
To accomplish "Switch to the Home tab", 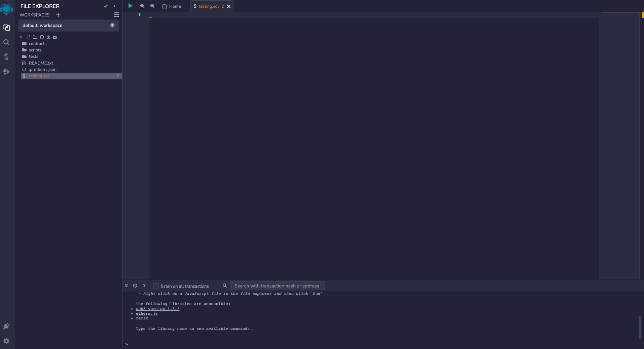I will (x=172, y=6).
